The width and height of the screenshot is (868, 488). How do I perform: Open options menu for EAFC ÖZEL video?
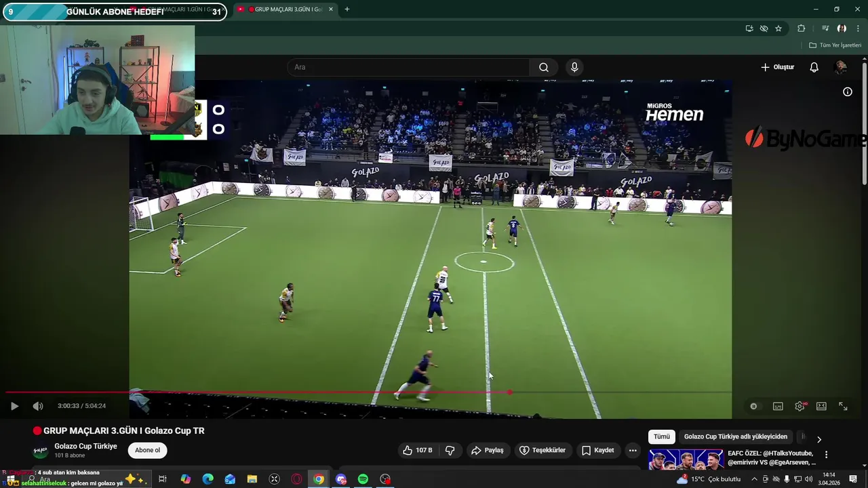826,455
